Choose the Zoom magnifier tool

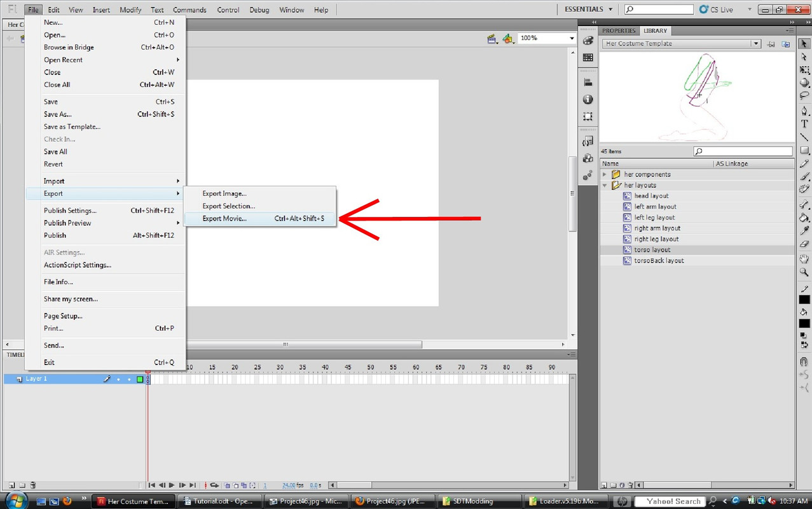pos(804,272)
